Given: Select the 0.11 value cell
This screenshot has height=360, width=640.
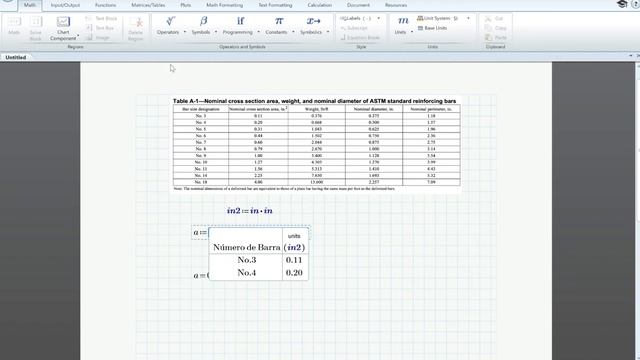Looking at the screenshot, I should [x=294, y=260].
